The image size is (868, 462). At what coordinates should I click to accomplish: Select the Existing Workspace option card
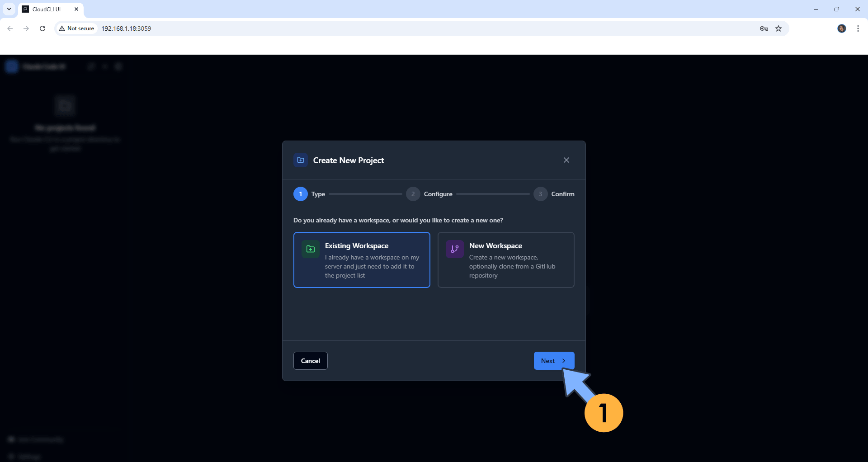click(361, 260)
